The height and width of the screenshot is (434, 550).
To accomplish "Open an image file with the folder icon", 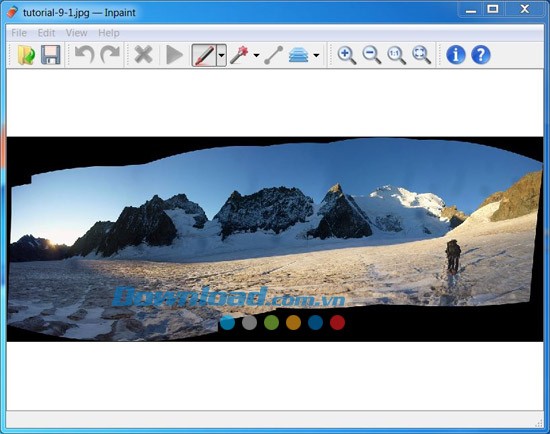I will [27, 55].
